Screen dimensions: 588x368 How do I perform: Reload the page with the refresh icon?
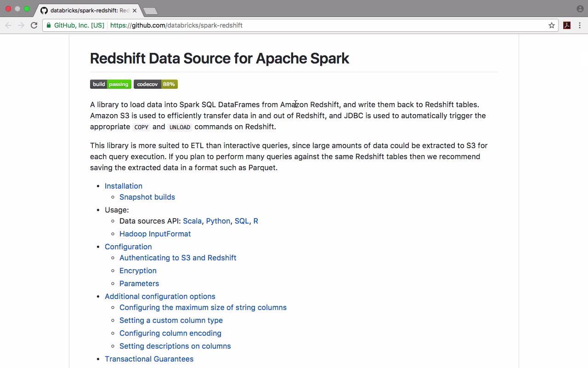pyautogui.click(x=34, y=25)
